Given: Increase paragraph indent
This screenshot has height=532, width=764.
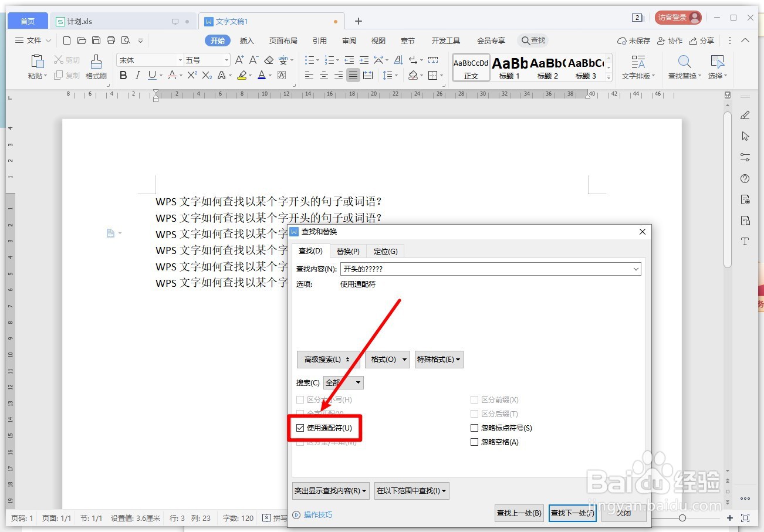Looking at the screenshot, I should [x=364, y=60].
